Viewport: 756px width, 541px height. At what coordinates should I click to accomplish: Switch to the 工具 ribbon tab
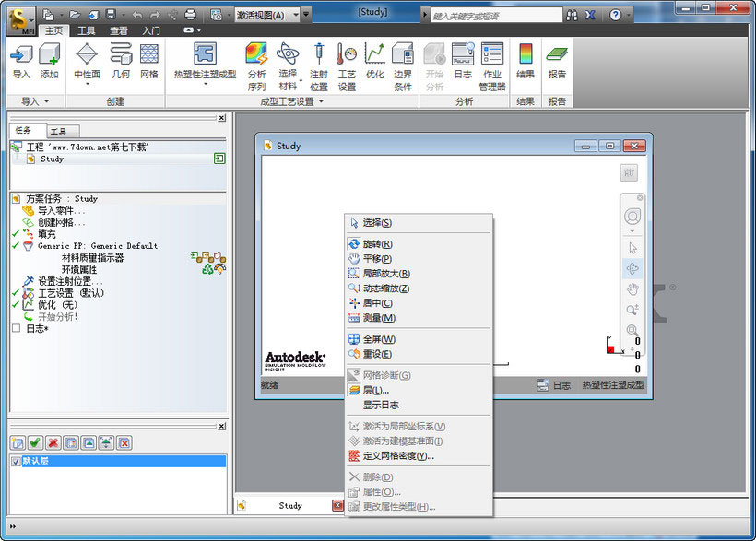pos(87,30)
